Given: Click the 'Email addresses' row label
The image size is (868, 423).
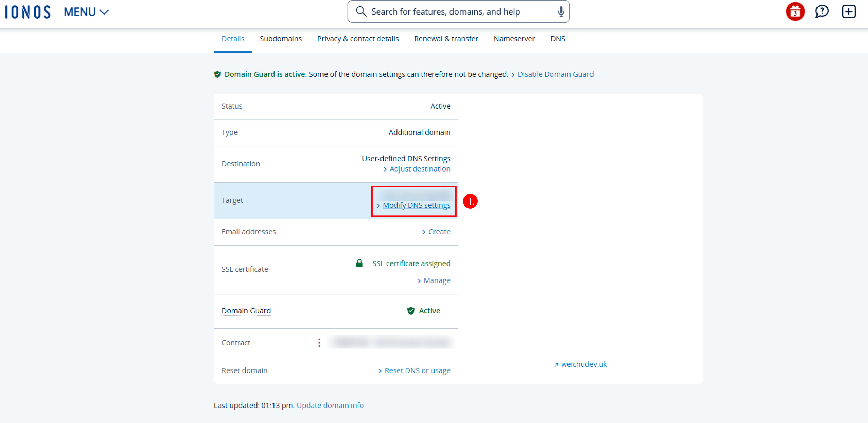Looking at the screenshot, I should click(248, 231).
